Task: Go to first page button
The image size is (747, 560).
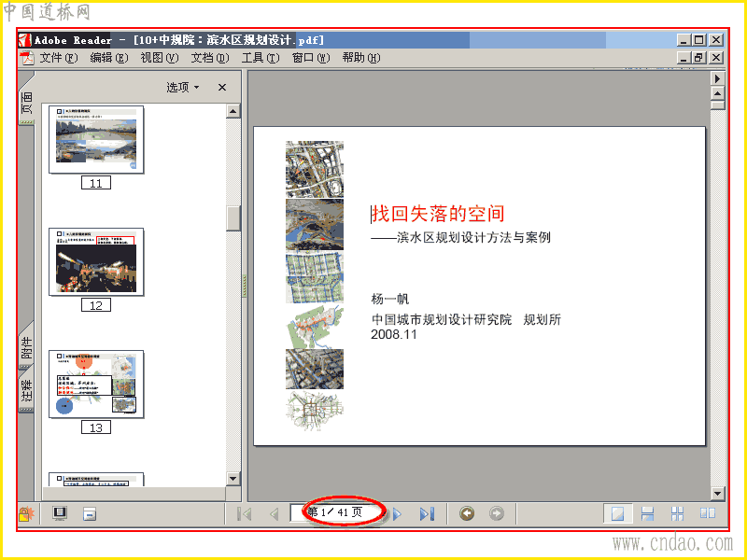Action: tap(245, 514)
